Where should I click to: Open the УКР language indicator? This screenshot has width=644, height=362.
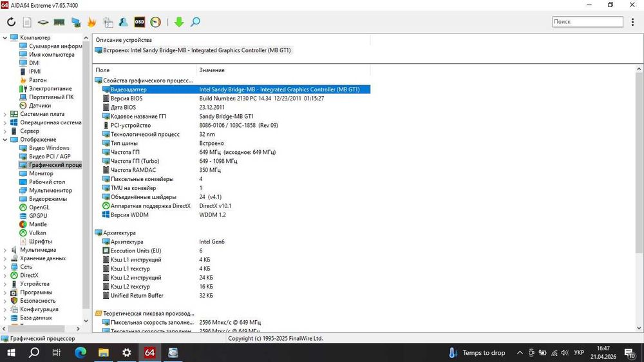pos(579,352)
